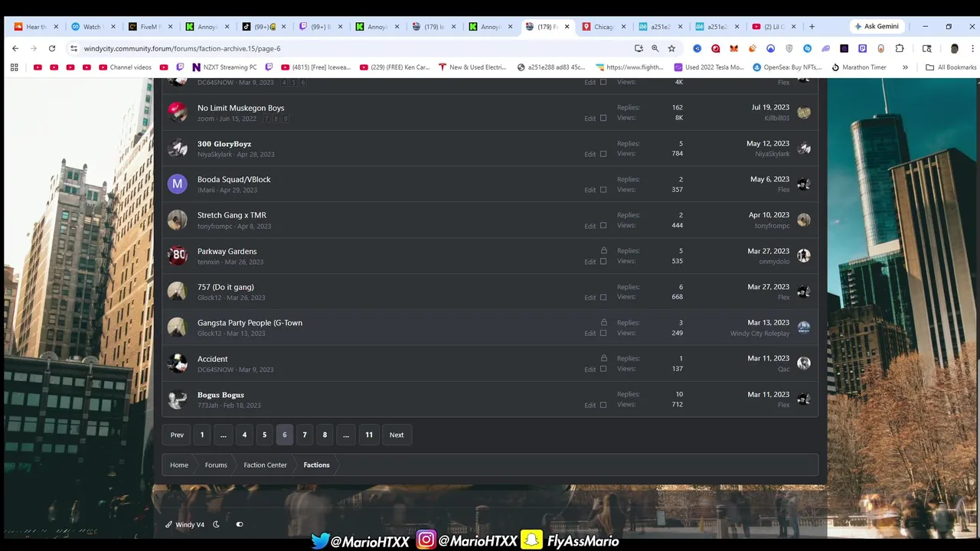980x551 pixels.
Task: Open the Tesla 'New & Used Electri...' bookmark
Action: [x=472, y=67]
